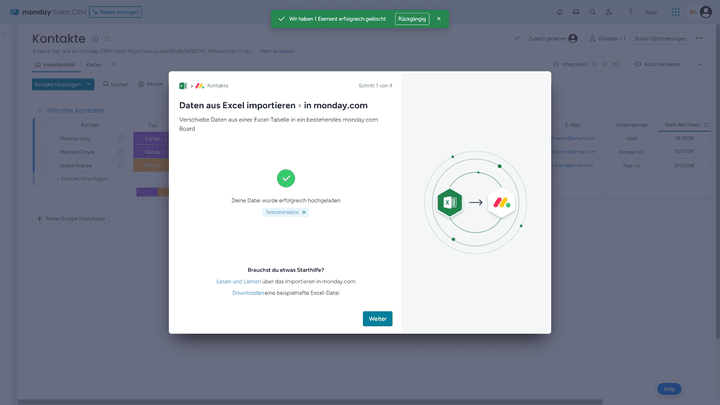
Task: Open the apps grid icon in header
Action: (x=675, y=12)
